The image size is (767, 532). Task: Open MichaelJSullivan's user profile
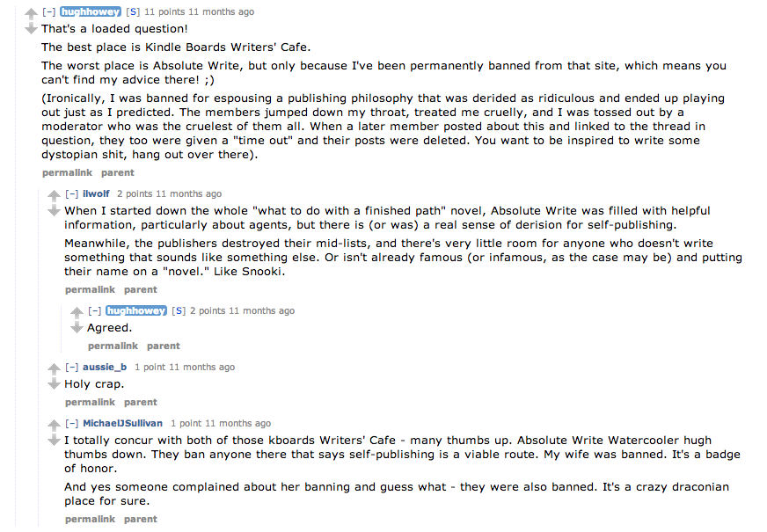(123, 423)
